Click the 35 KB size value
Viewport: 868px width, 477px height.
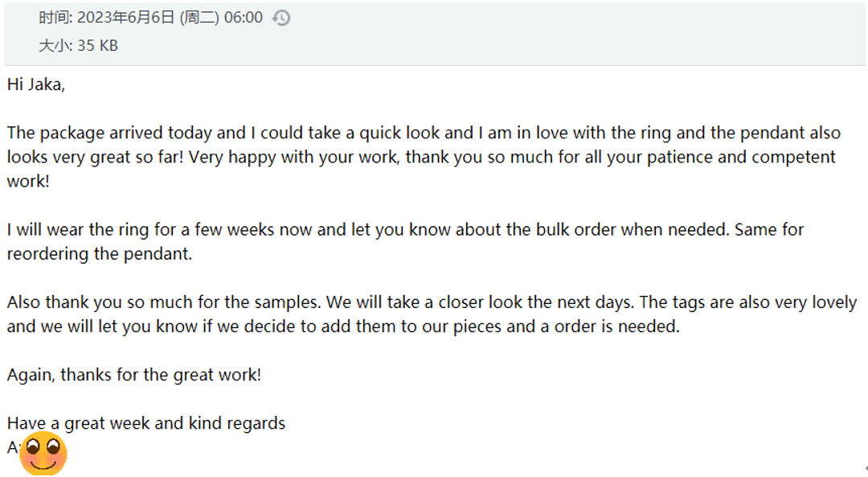[x=98, y=46]
